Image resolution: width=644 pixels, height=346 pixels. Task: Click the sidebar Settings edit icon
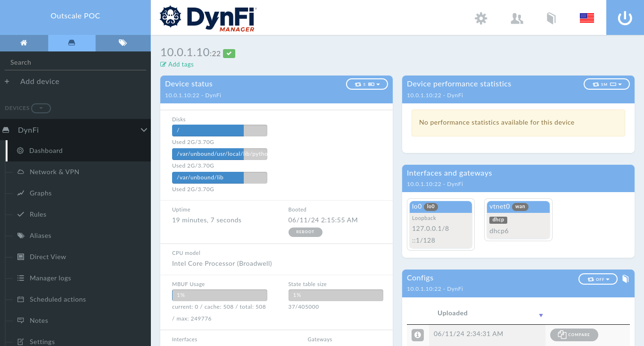[x=20, y=342]
